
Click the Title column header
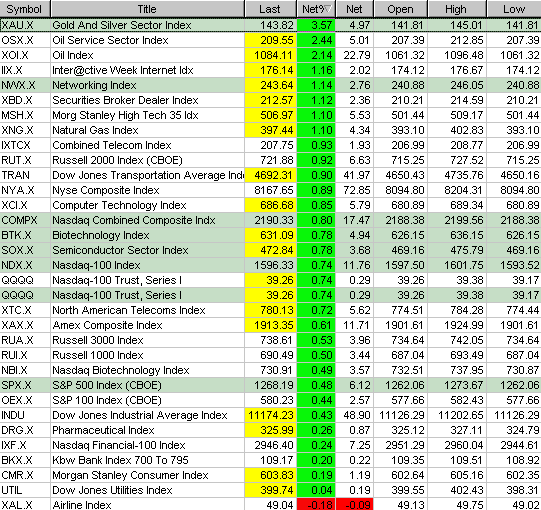click(x=147, y=9)
